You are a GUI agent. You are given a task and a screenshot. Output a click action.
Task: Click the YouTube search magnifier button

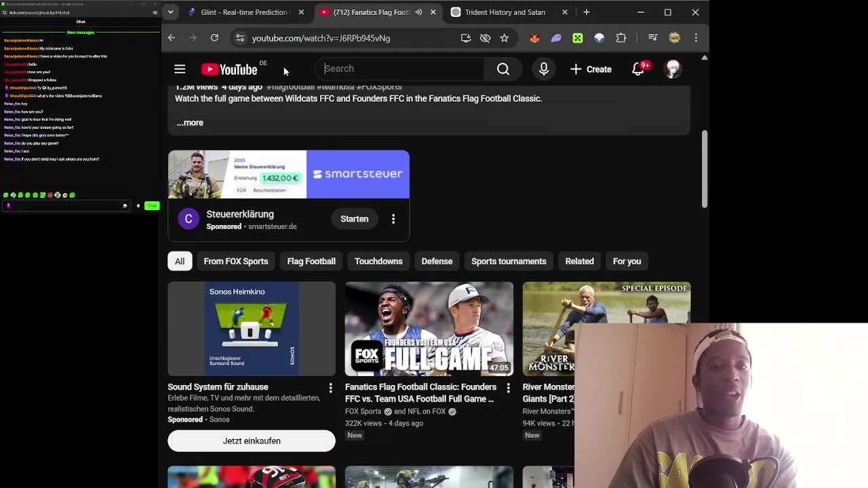coord(503,69)
